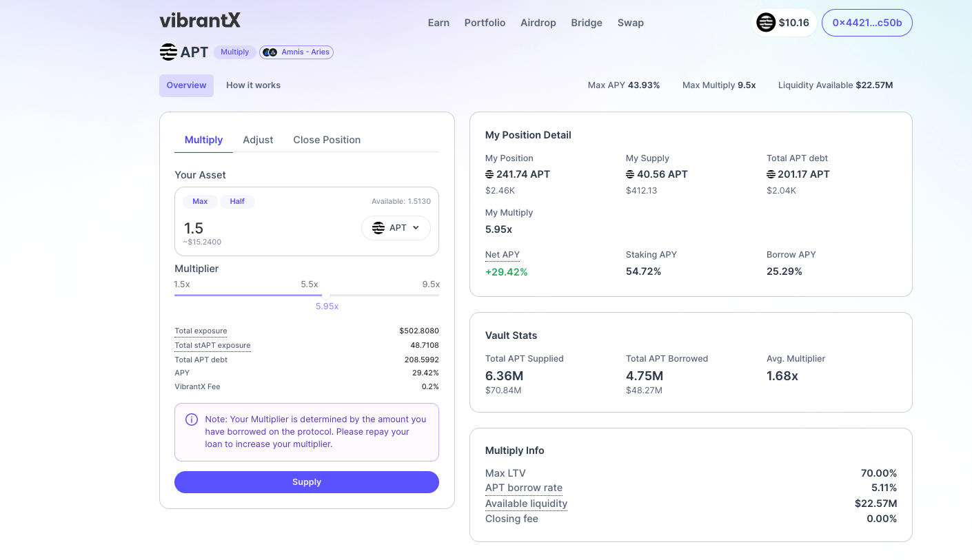The image size is (972, 560).
Task: Click the APT borrow rate label
Action: click(524, 488)
